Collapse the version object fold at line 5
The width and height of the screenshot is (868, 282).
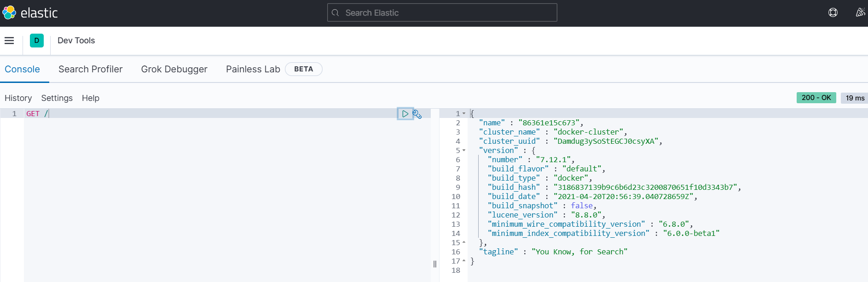click(464, 150)
